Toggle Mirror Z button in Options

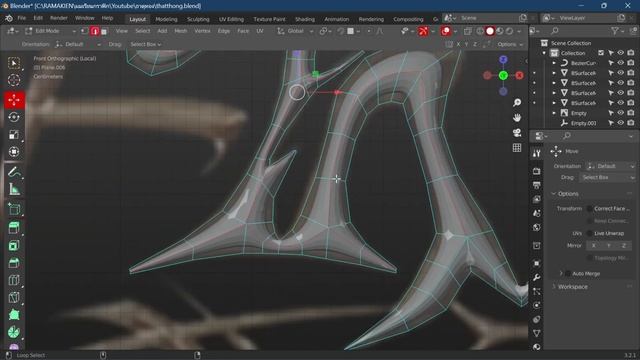click(624, 246)
